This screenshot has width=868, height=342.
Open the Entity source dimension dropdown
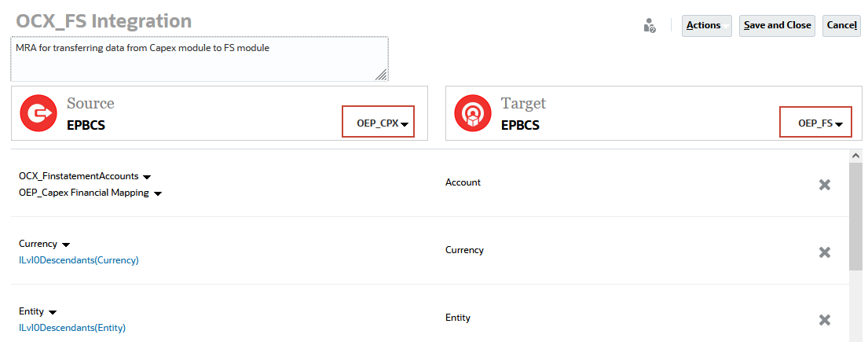click(x=53, y=312)
